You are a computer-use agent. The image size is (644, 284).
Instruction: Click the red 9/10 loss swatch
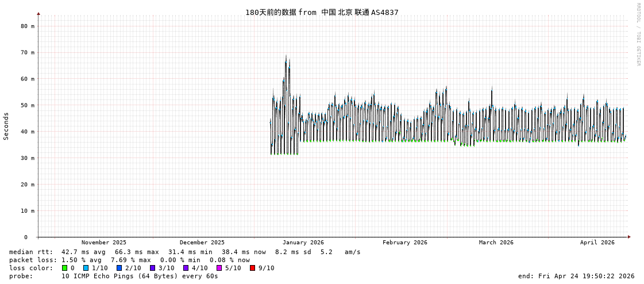tap(253, 268)
